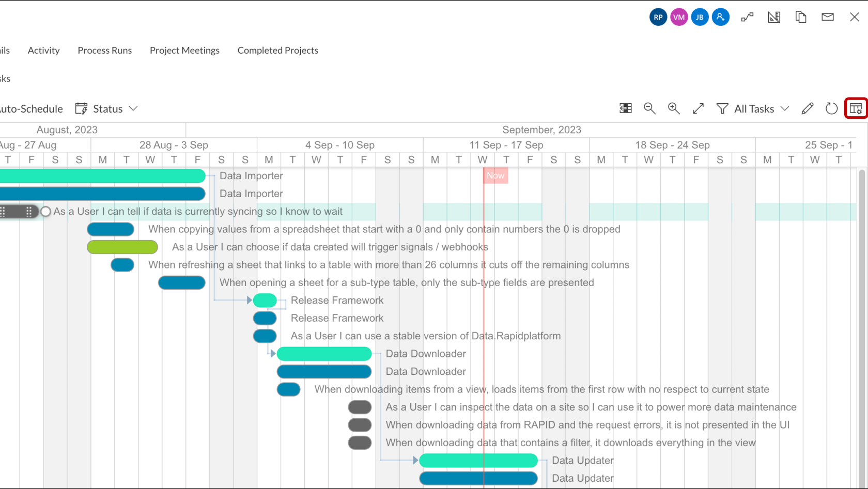
Task: Click the gray bar for inspect data task
Action: pos(360,407)
